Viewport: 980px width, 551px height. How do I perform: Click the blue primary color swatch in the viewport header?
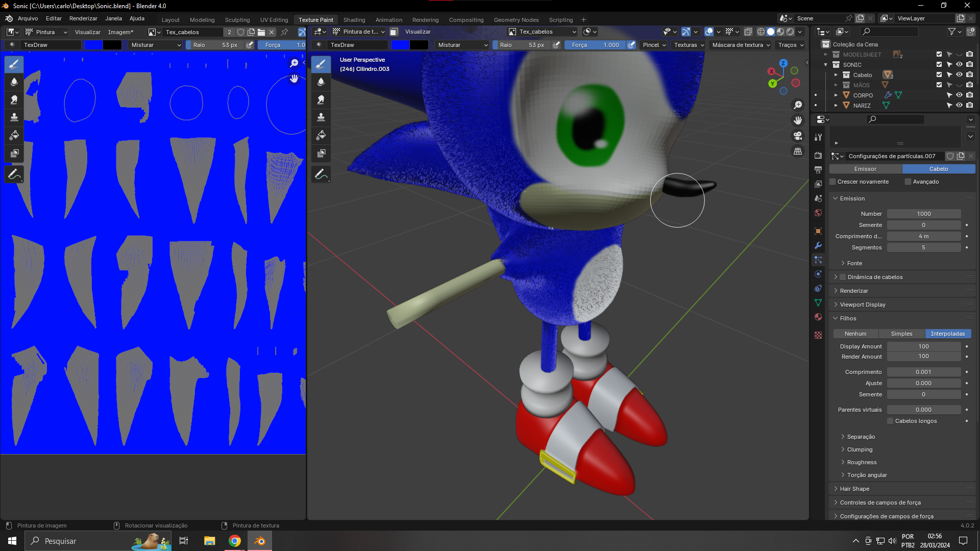click(400, 45)
